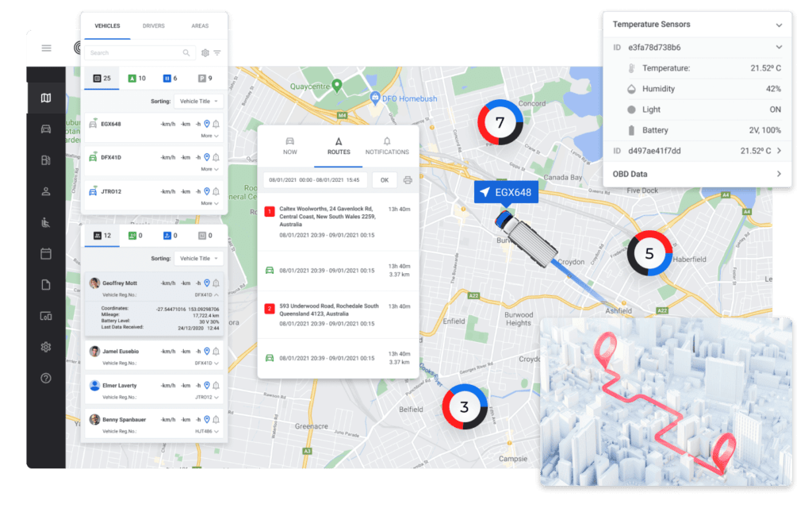Viewport: 812px width, 508px height.
Task: Click the seated passenger sidebar icon
Action: coord(46,222)
